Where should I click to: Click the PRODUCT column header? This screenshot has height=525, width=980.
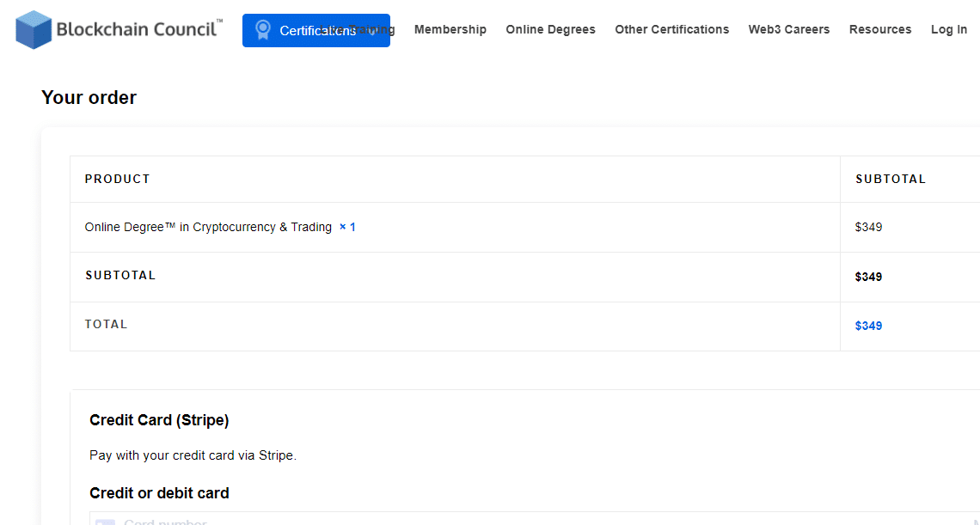[x=117, y=179]
